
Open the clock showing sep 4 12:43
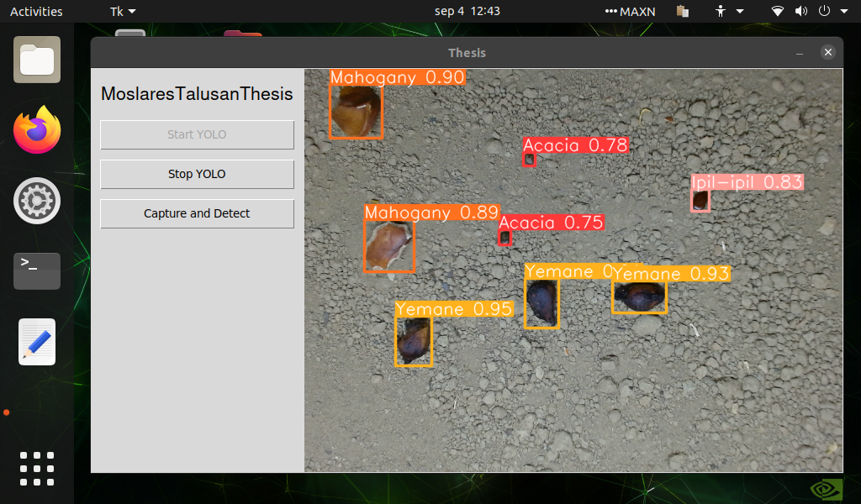(x=467, y=12)
